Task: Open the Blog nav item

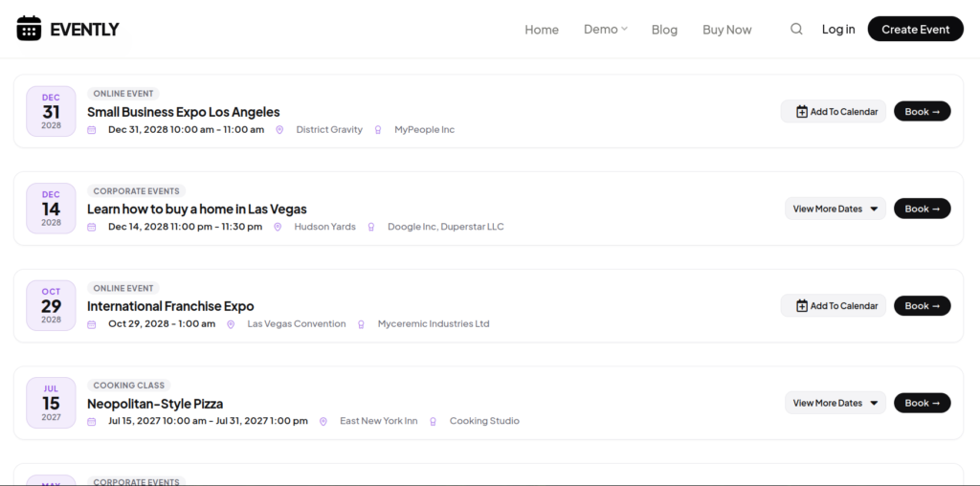Action: point(664,30)
